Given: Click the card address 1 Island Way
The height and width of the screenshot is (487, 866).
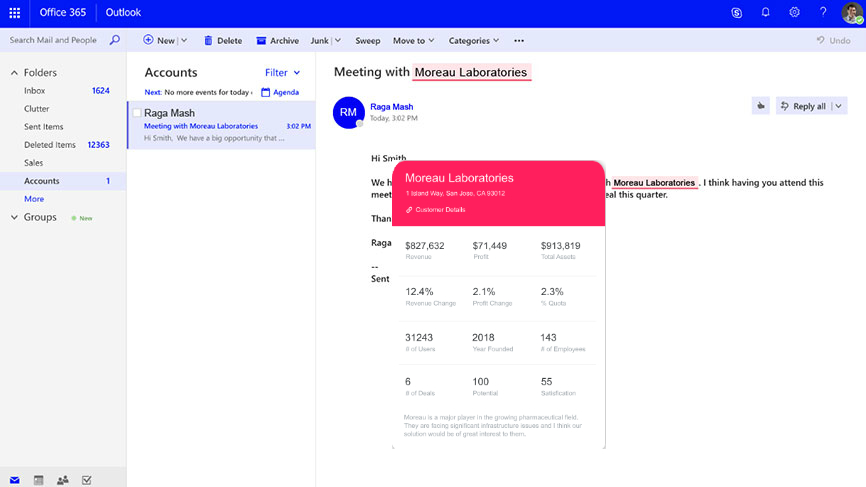Looking at the screenshot, I should pos(455,194).
